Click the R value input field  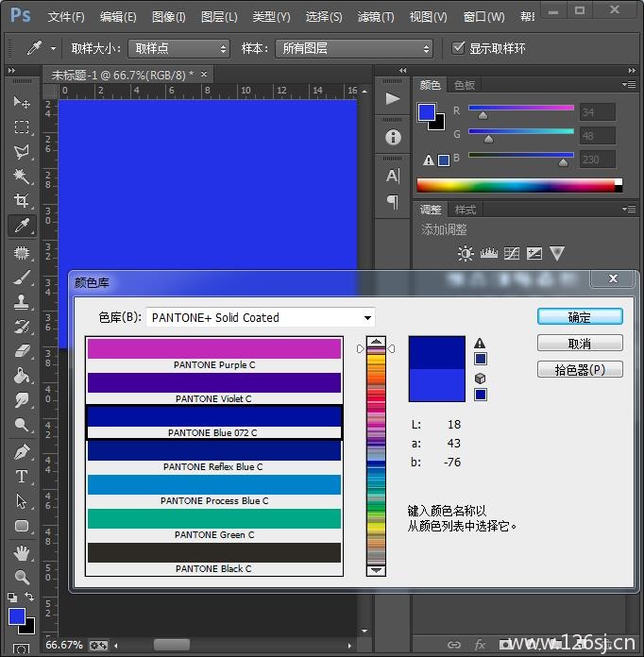tap(598, 112)
